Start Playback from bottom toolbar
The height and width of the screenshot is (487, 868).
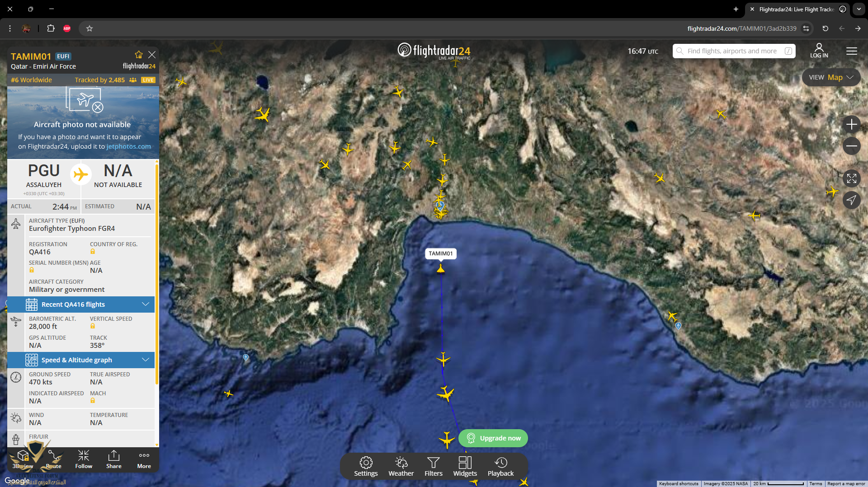[500, 466]
